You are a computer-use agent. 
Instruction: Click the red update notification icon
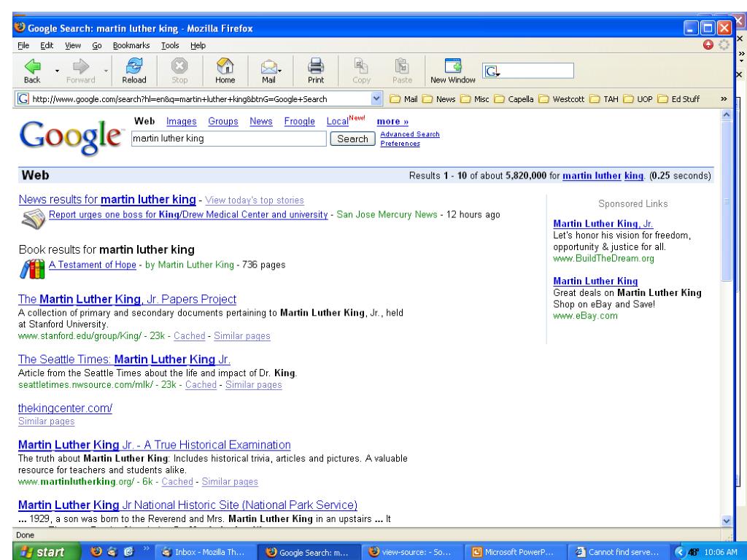[708, 44]
